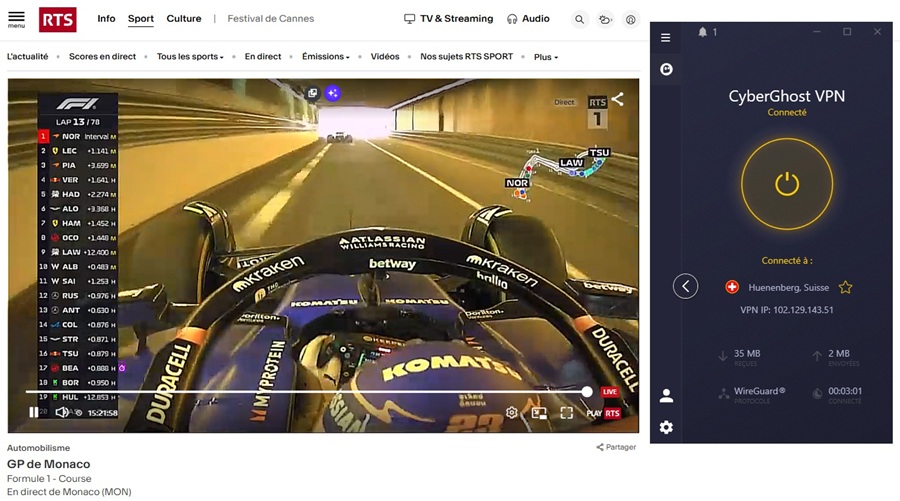
Task: Open the user account icon in RTS header
Action: click(630, 20)
